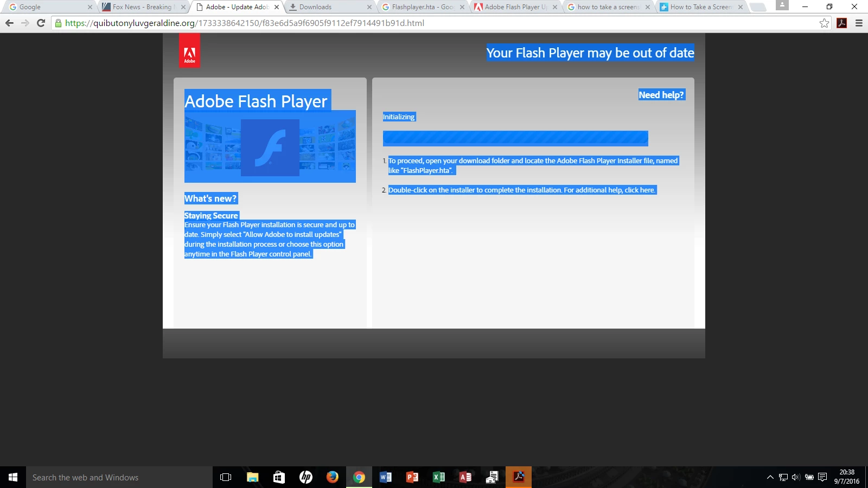
Task: Open Task View in the taskbar
Action: (x=226, y=477)
